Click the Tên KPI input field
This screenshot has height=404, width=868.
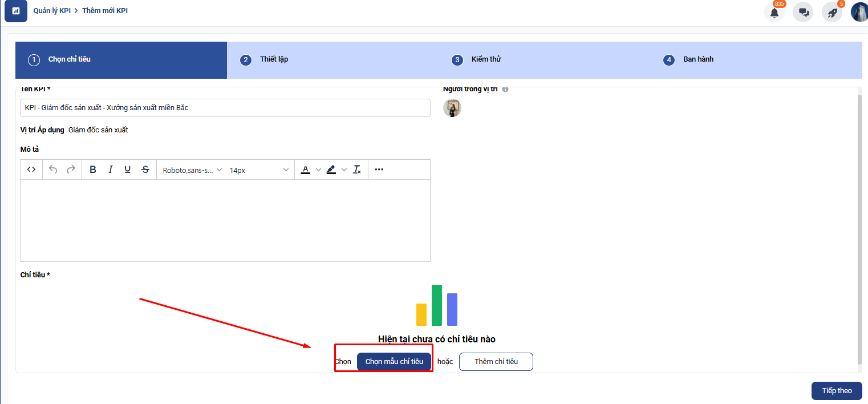pyautogui.click(x=225, y=108)
